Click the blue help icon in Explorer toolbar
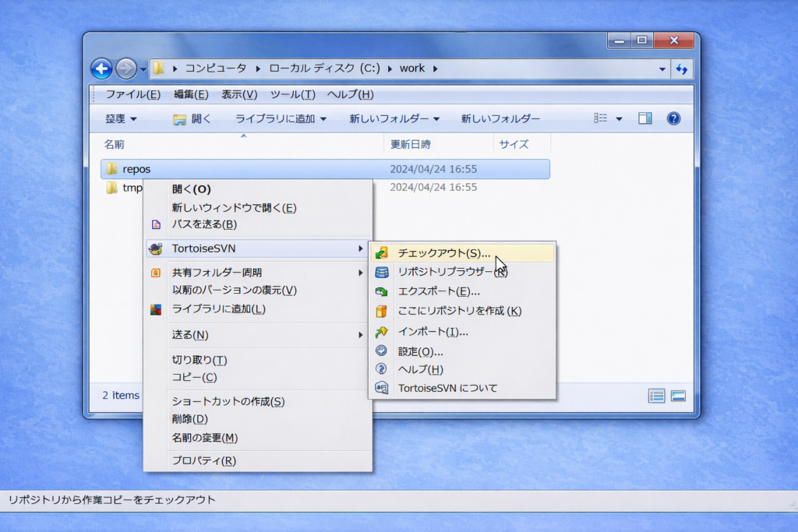 (674, 118)
